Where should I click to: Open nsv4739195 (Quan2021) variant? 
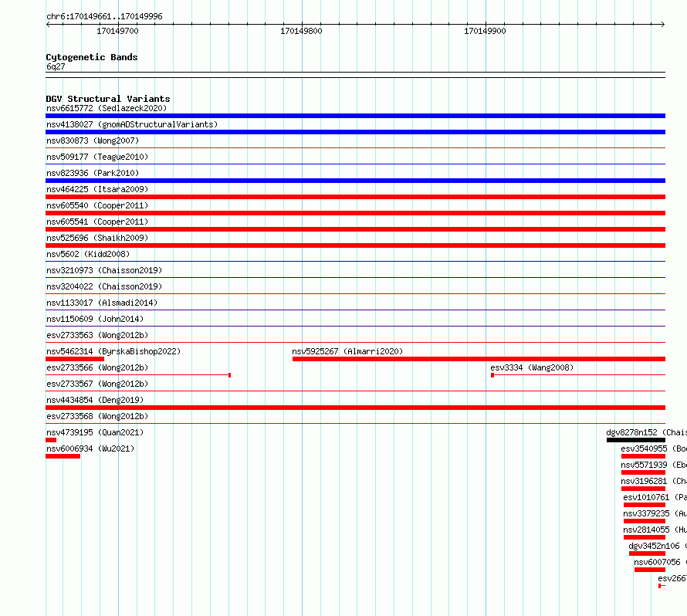[95, 432]
